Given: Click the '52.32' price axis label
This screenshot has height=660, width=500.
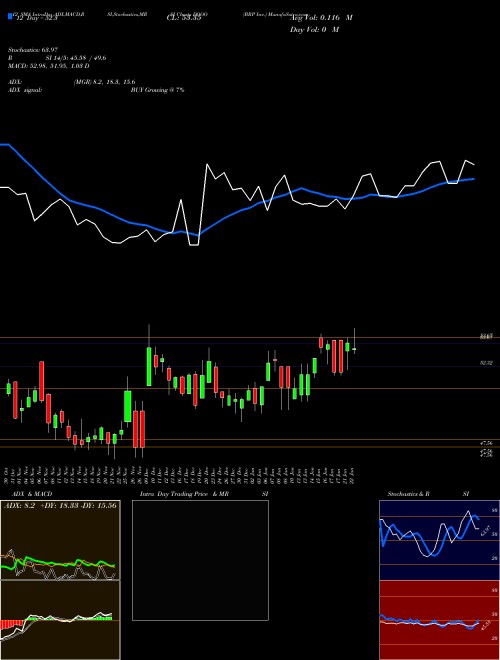Looking at the screenshot, I should (x=486, y=362).
